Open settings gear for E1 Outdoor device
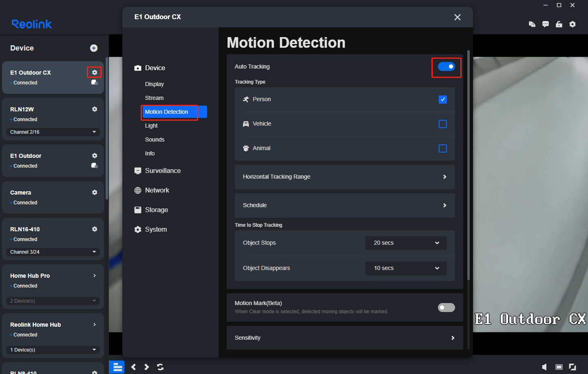Screen dimensions: 588x374 click(x=95, y=156)
